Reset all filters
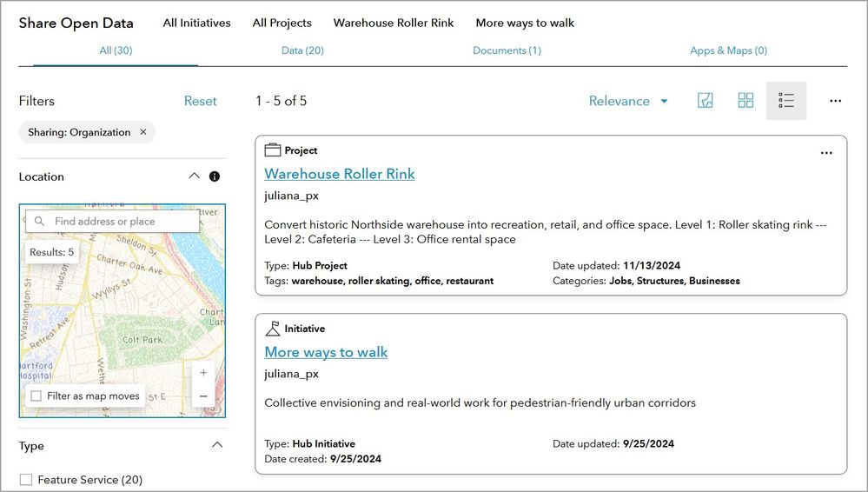 200,101
